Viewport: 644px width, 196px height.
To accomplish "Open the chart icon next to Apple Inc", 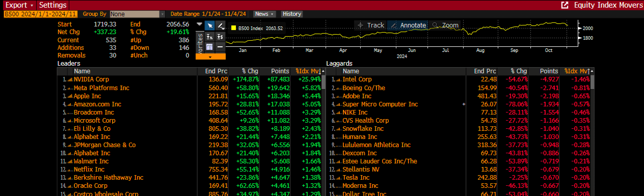I will tap(70, 96).
